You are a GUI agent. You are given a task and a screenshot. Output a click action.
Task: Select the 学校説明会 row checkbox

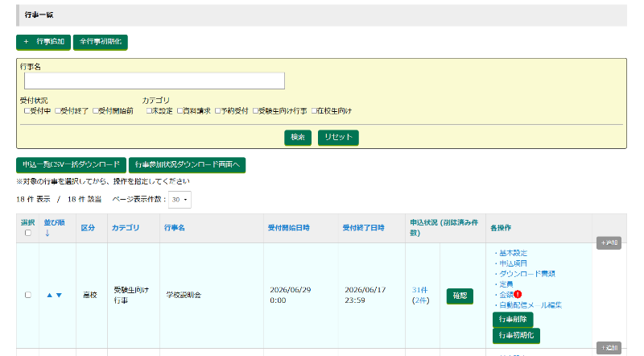tap(27, 296)
